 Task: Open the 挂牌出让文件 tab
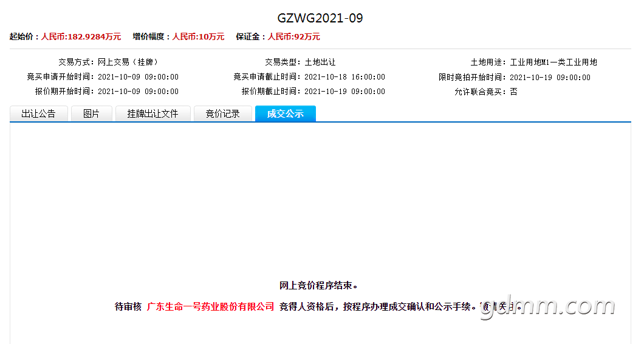point(152,113)
